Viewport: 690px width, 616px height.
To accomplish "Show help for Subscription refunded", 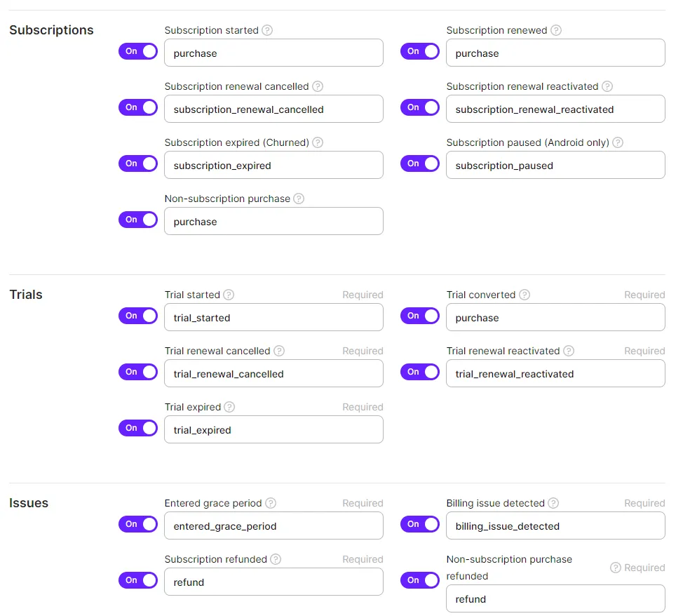I will point(276,559).
